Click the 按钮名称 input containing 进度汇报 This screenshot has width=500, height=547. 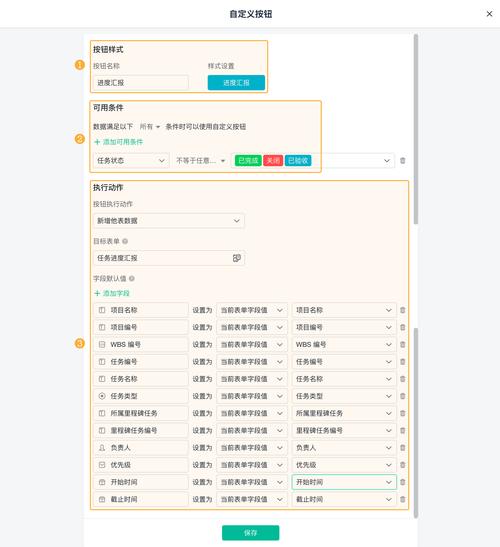pyautogui.click(x=141, y=83)
